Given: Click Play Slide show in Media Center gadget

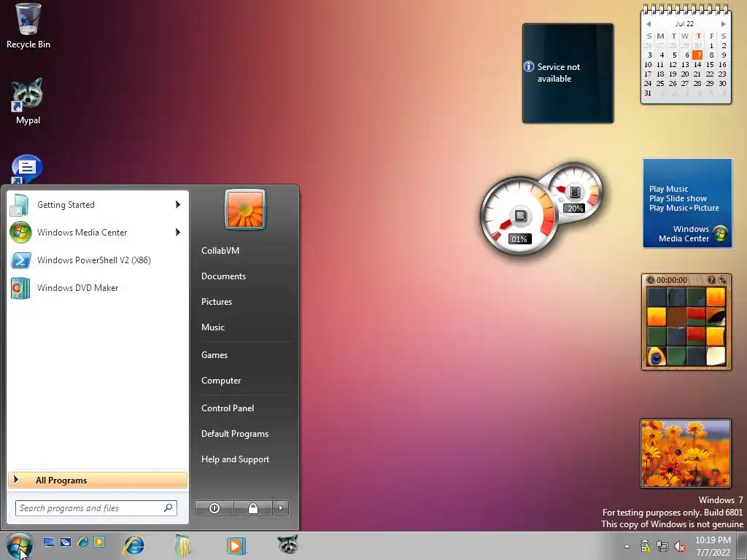Looking at the screenshot, I should pyautogui.click(x=678, y=198).
